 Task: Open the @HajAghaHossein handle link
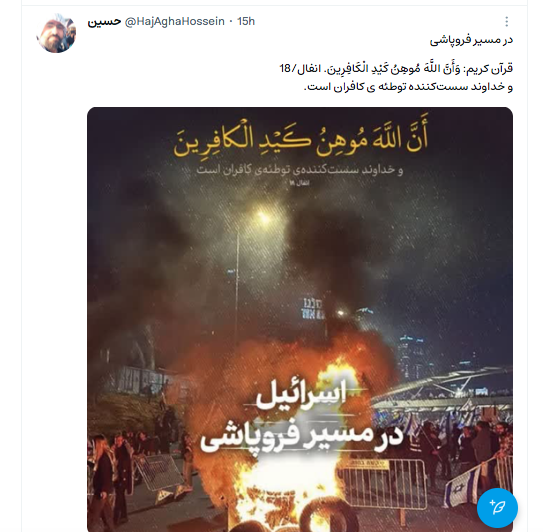point(174,21)
